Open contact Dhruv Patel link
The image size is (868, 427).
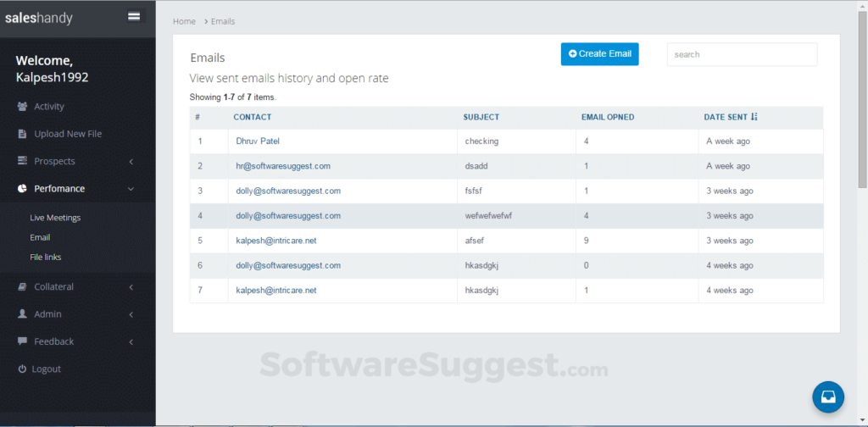pos(258,141)
